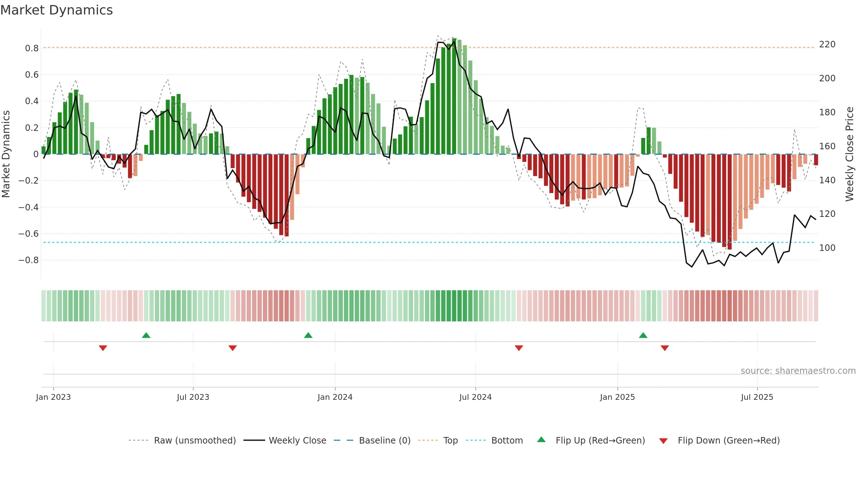This screenshot has width=868, height=488.
Task: Click the red Flip Down triangle legend icon
Action: (x=663, y=441)
